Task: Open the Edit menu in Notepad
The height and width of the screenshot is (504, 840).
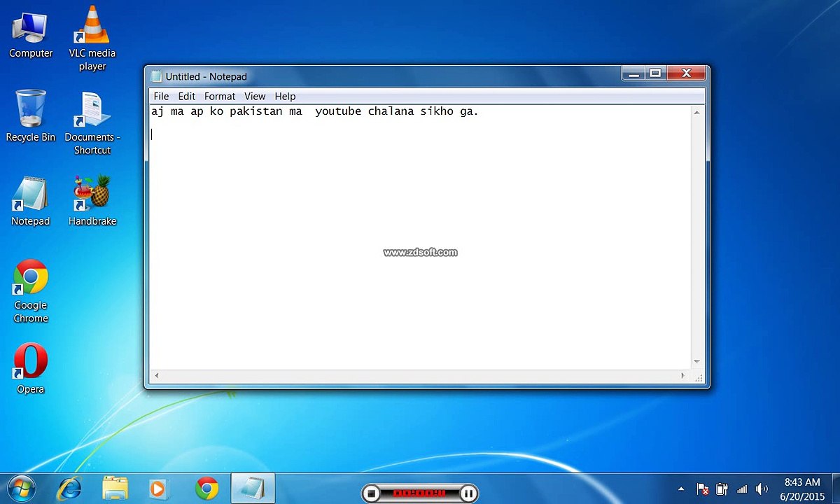Action: 186,96
